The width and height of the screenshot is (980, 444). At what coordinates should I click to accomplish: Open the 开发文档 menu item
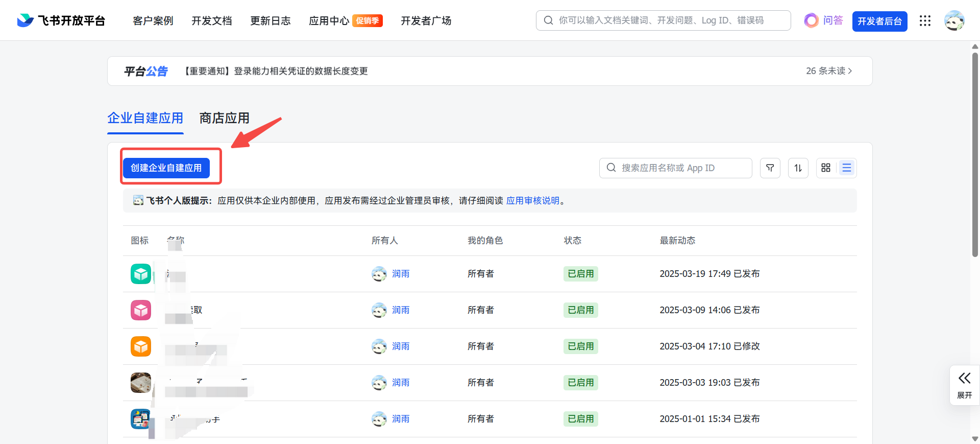pyautogui.click(x=211, y=20)
